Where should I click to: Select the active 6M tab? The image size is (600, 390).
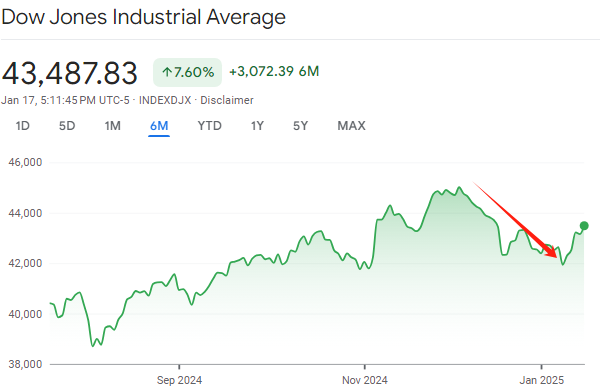click(x=159, y=126)
